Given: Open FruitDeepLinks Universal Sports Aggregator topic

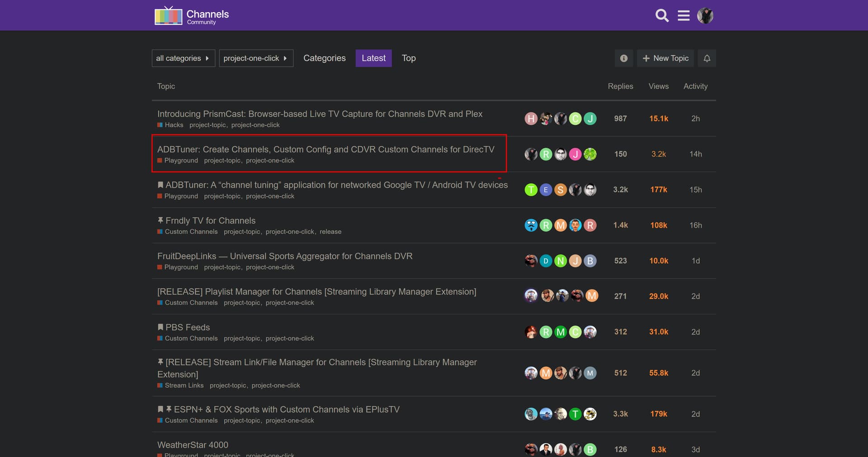Looking at the screenshot, I should pyautogui.click(x=285, y=256).
